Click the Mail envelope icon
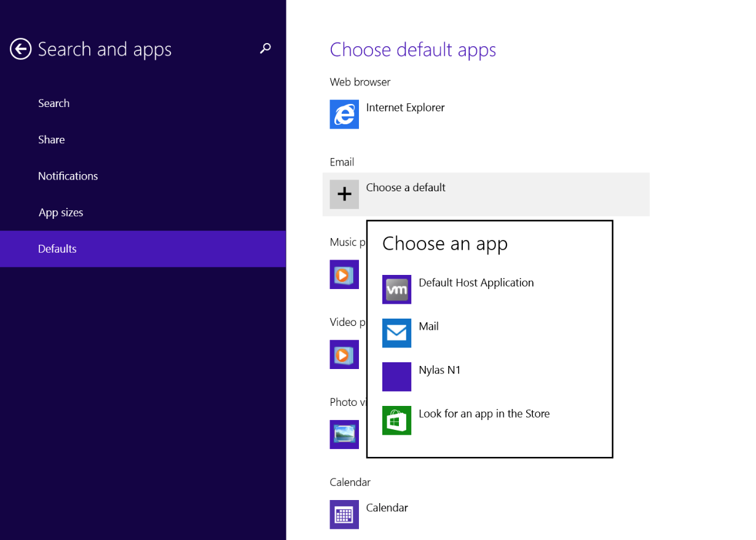This screenshot has height=540, width=756. pyautogui.click(x=396, y=333)
